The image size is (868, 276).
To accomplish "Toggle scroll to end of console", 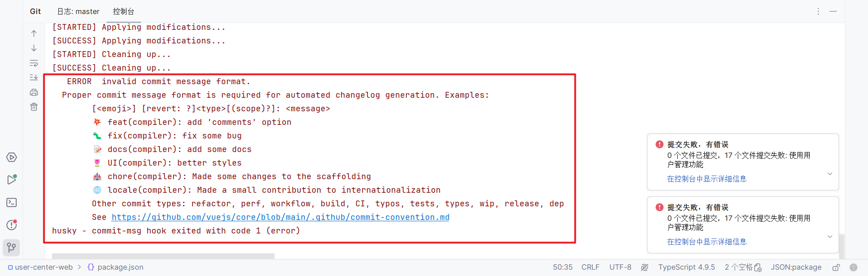I will point(34,77).
